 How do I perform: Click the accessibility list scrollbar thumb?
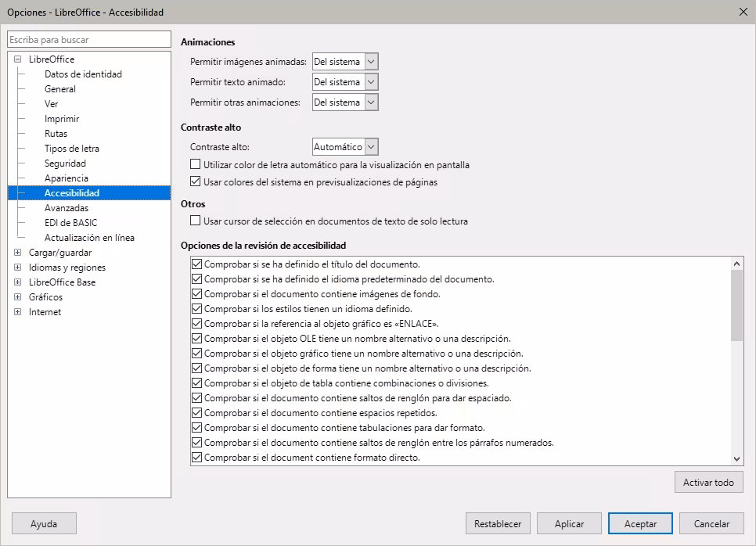736,305
